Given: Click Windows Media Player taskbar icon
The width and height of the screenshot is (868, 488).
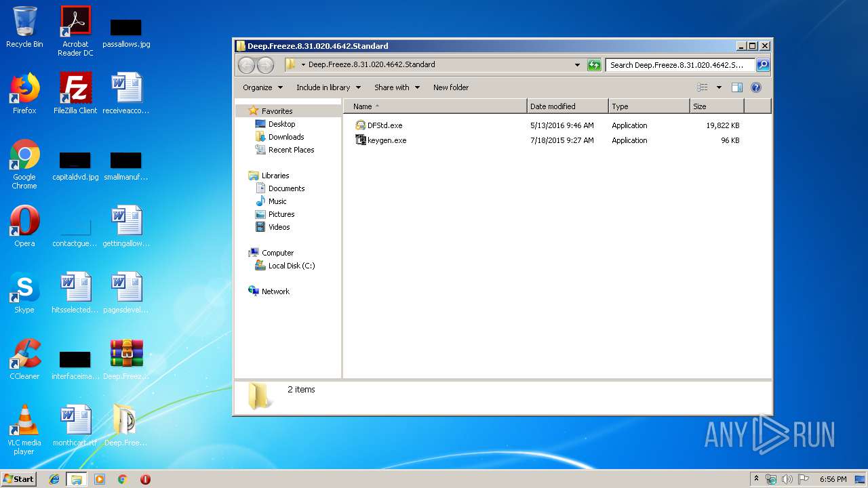Looking at the screenshot, I should (100, 479).
